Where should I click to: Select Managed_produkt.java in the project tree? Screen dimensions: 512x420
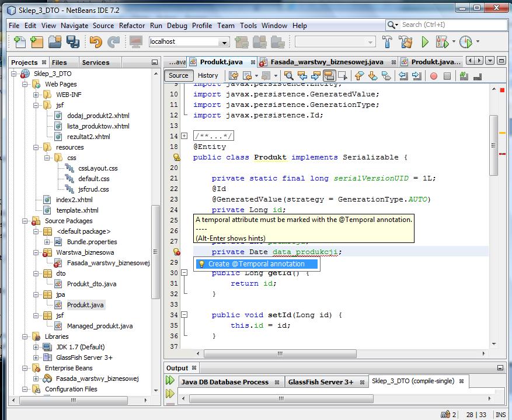100,326
